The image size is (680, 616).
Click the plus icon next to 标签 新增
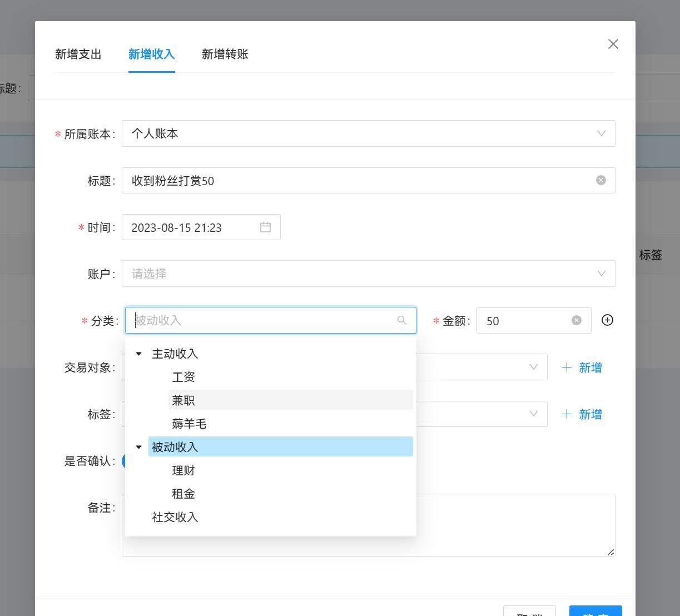(x=567, y=414)
